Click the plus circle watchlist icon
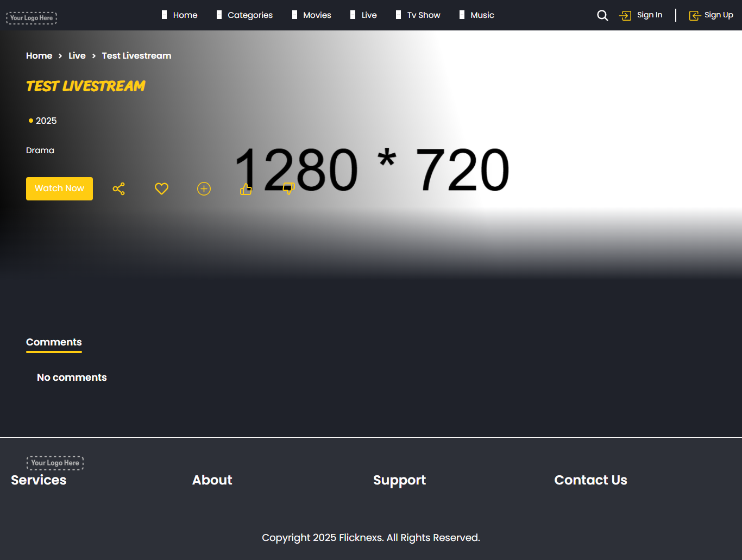The height and width of the screenshot is (560, 742). click(204, 189)
